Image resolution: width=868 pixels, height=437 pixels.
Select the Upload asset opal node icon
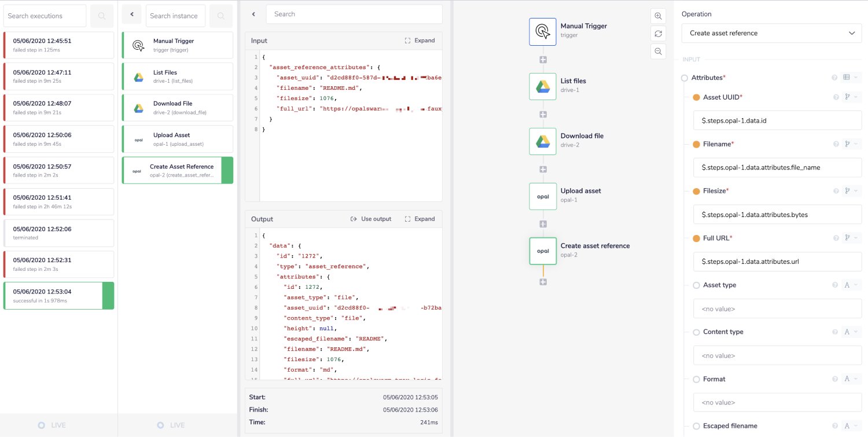coord(542,196)
